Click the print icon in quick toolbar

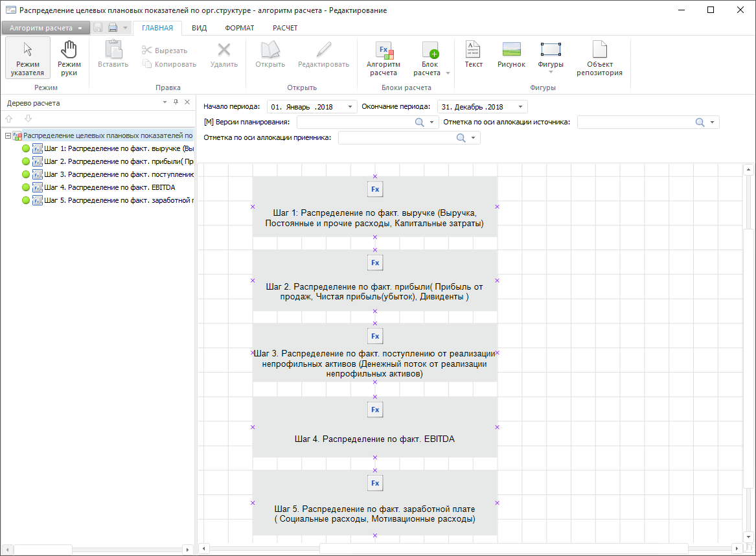[x=113, y=28]
